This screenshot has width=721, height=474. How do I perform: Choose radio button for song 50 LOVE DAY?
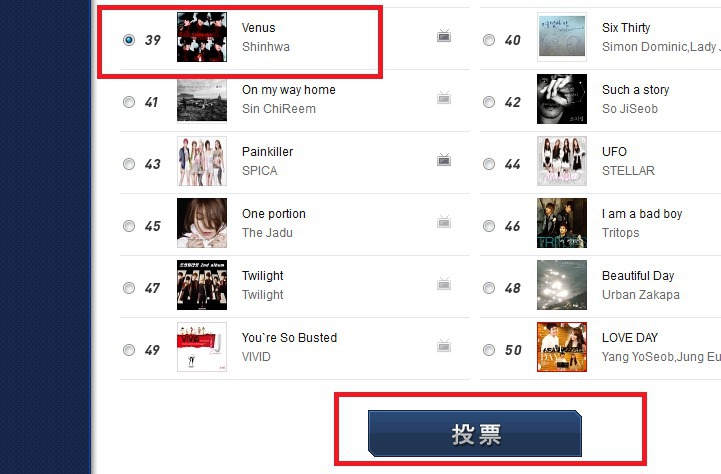click(x=489, y=350)
